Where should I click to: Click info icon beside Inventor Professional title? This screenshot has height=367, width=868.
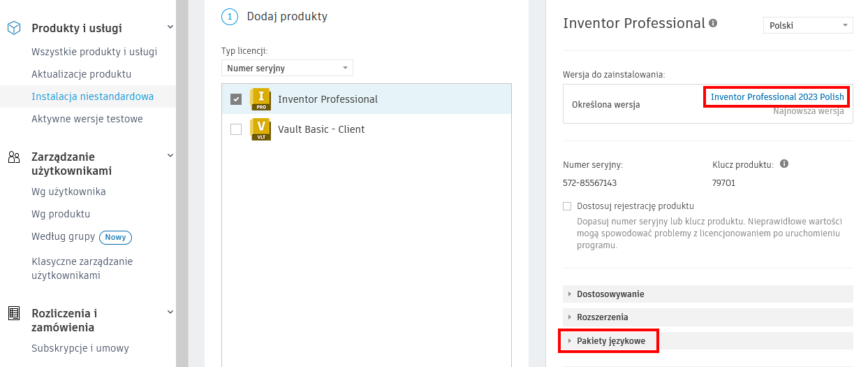coord(713,23)
